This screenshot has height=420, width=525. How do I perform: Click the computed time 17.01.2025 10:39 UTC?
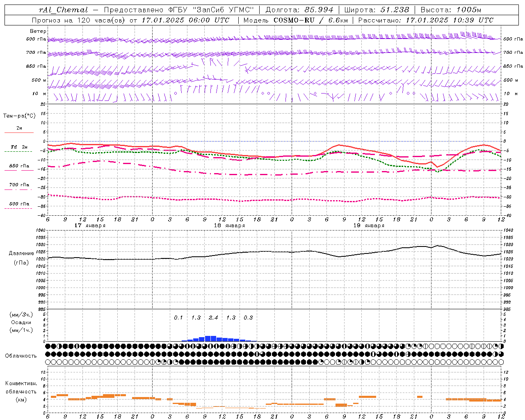pos(450,20)
